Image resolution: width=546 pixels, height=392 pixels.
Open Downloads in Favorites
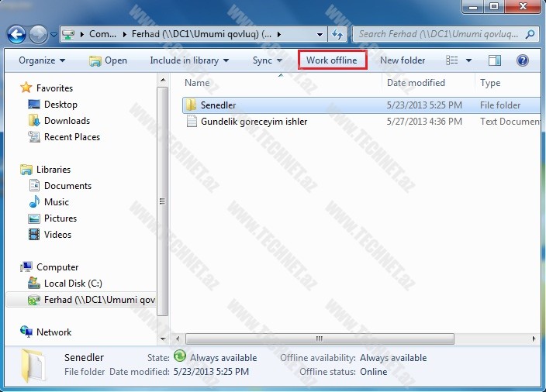click(67, 121)
